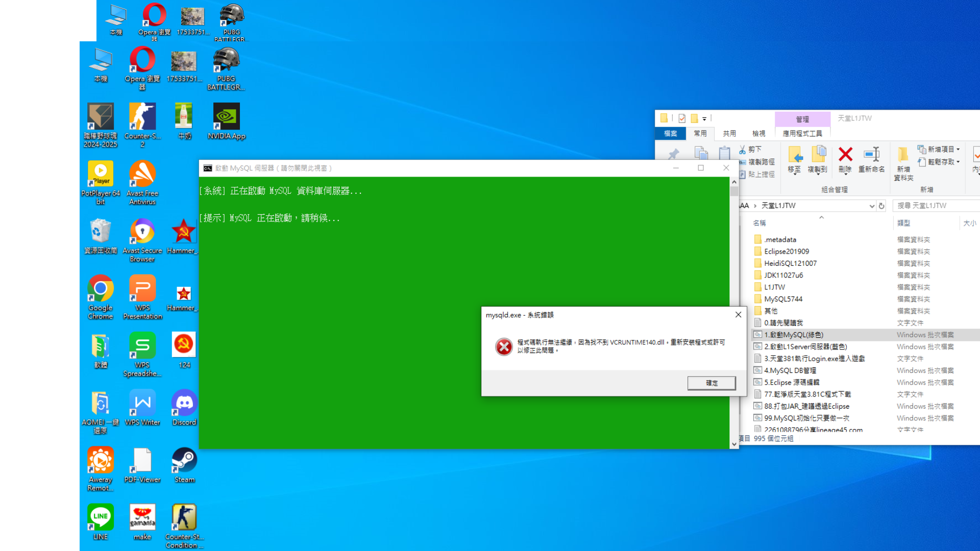Open the Counter-Strike 2 desktop shortcut
Viewport: 980px width, 551px height.
(x=142, y=125)
